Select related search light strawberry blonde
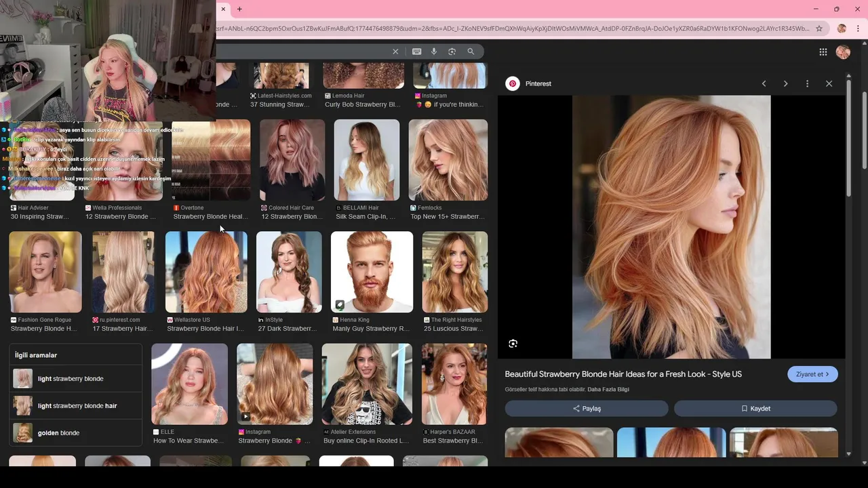868x488 pixels. pos(75,378)
